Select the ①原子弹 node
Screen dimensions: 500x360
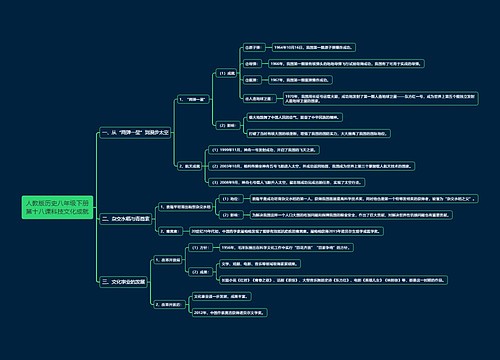point(254,47)
